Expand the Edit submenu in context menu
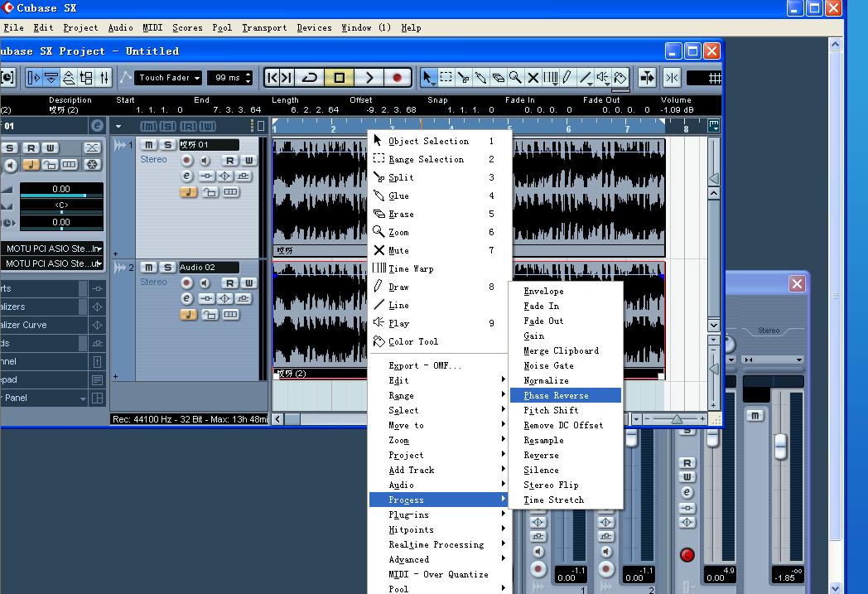 point(440,380)
